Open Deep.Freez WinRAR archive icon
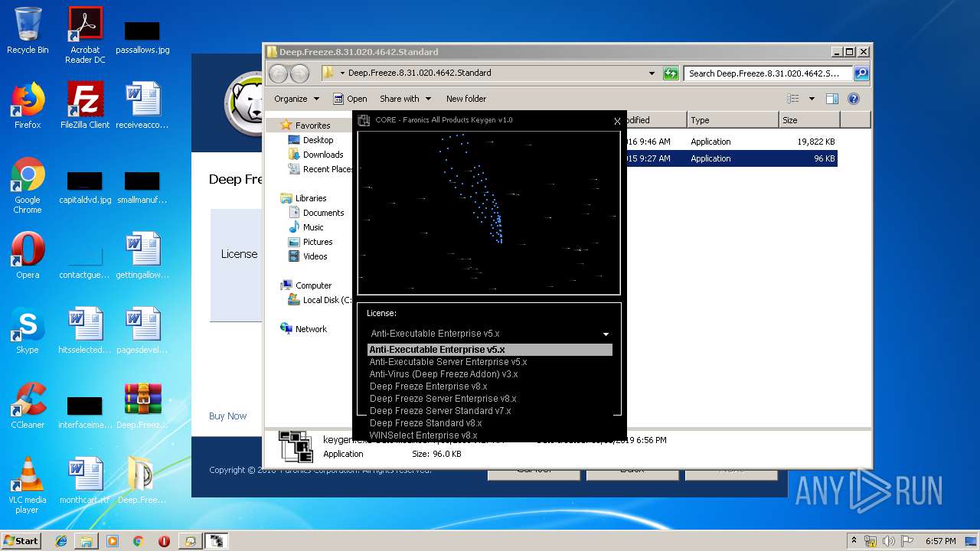The width and height of the screenshot is (980, 551). (142, 406)
